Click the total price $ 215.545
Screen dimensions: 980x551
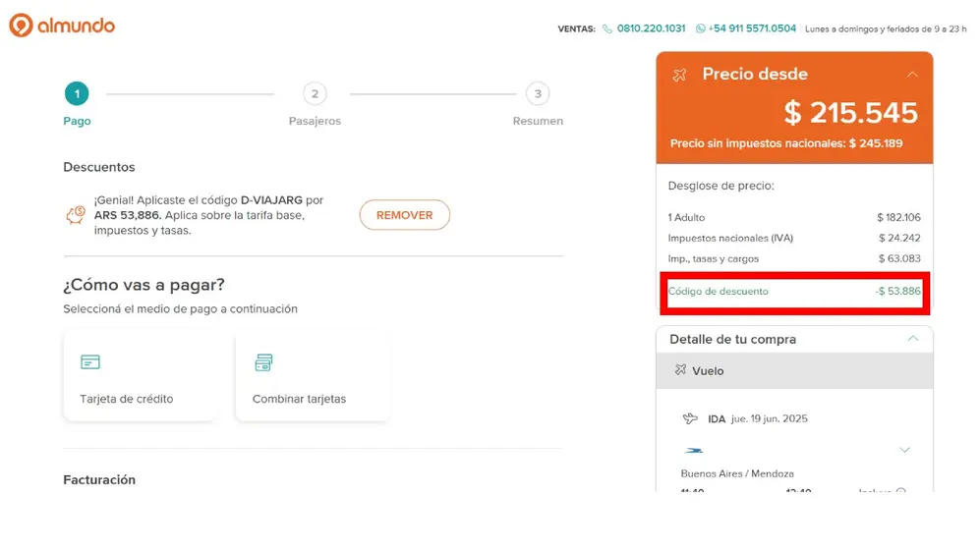(850, 113)
